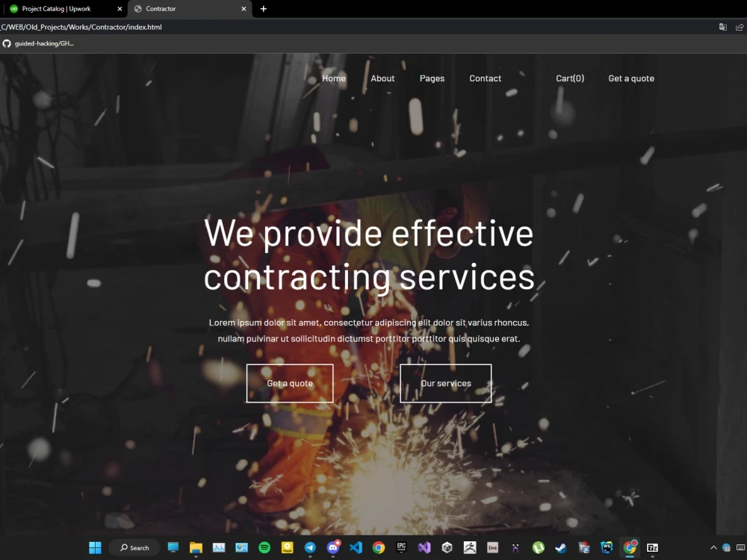Screen dimensions: 747x560
Task: Open the guided-hacking GitHub bookmark
Action: point(39,43)
